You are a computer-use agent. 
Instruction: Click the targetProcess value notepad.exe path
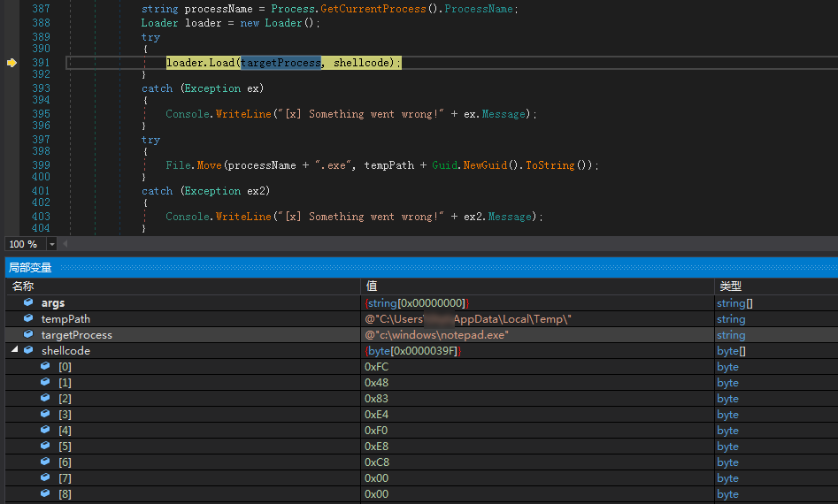coord(436,335)
